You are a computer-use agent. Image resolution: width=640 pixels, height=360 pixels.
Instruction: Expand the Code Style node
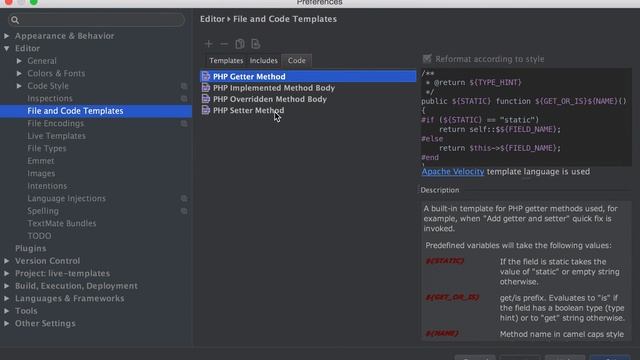(19, 86)
